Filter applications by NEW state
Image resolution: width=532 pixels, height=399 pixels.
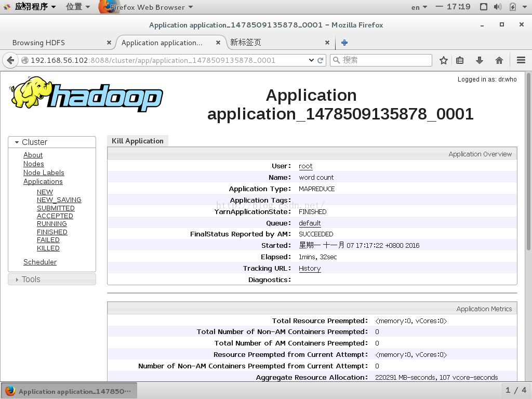click(45, 192)
